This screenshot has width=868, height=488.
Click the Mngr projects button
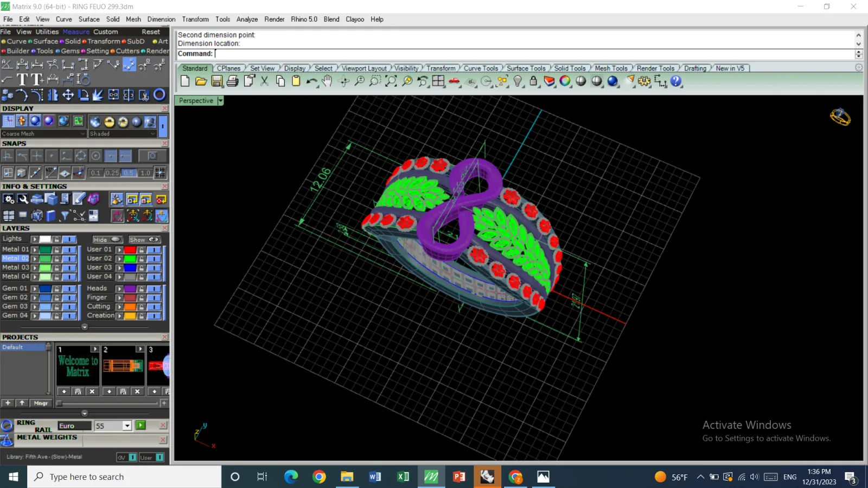click(x=41, y=403)
